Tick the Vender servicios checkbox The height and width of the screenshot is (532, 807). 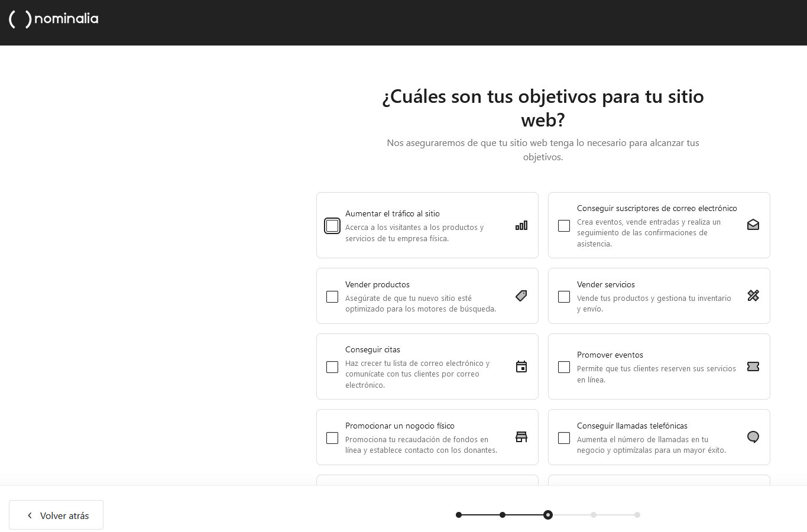tap(564, 297)
